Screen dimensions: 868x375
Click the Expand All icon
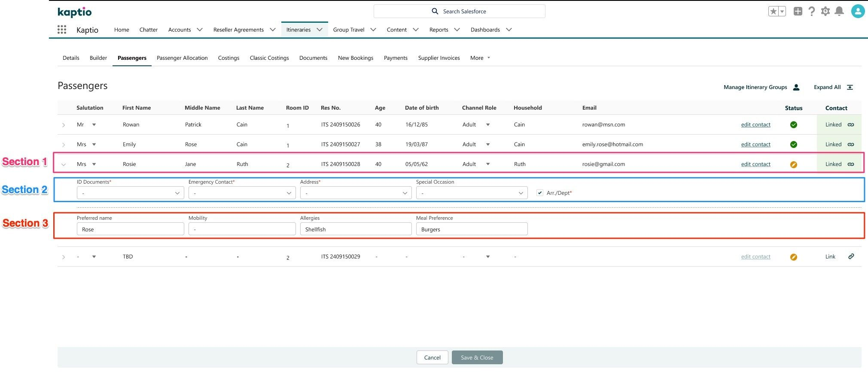tap(850, 87)
